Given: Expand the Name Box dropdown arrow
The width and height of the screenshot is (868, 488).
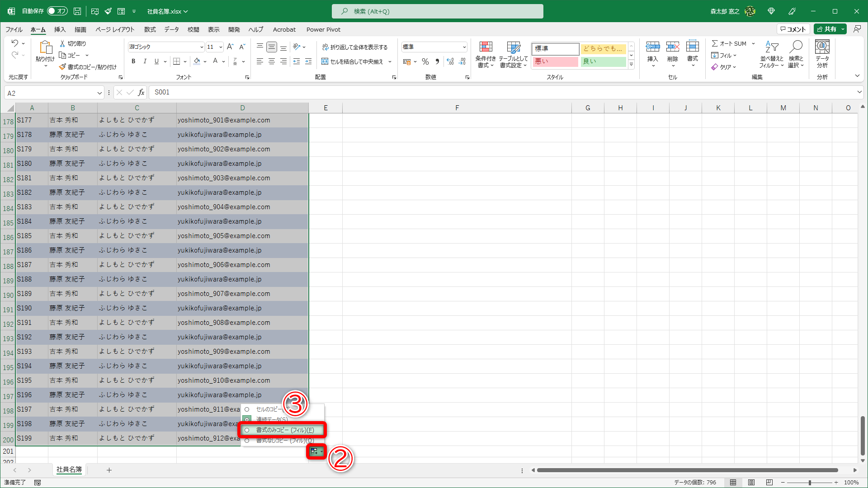Looking at the screenshot, I should tap(99, 93).
